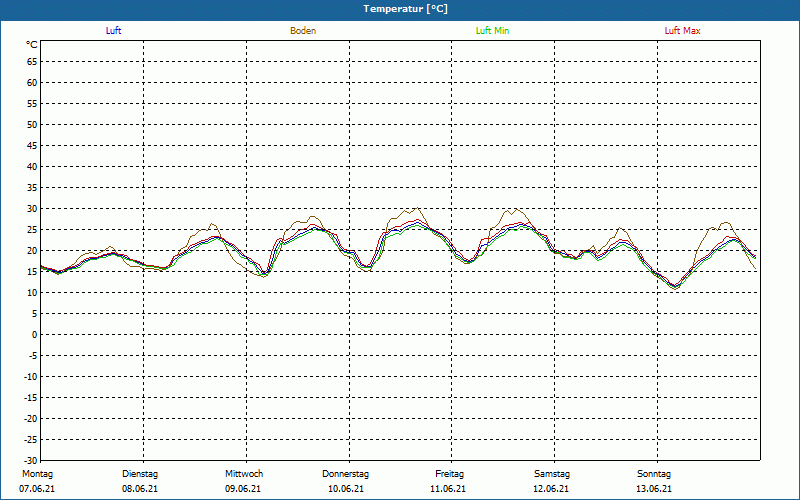Click the 40 y-axis tick label
The width and height of the screenshot is (800, 500).
(x=32, y=167)
